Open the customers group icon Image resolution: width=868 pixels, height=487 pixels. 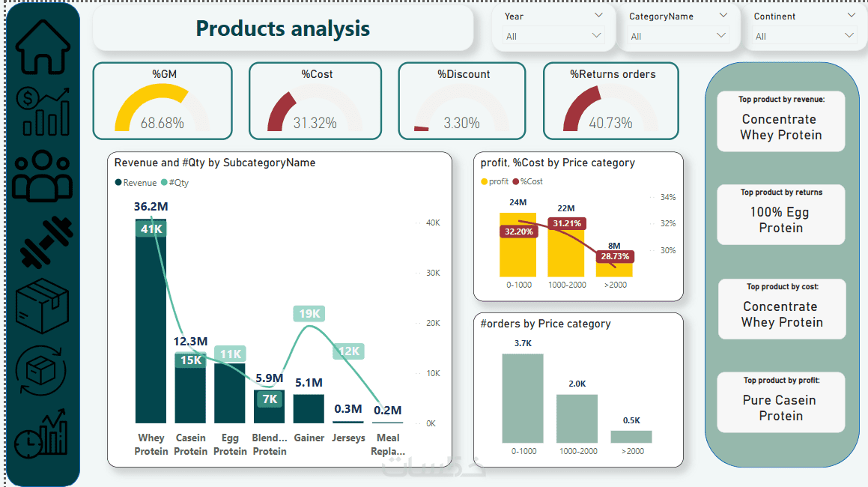pyautogui.click(x=43, y=177)
